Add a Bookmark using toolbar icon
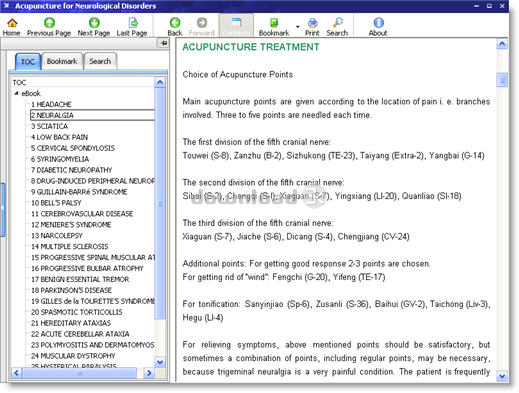This screenshot has height=393, width=519. point(274,23)
